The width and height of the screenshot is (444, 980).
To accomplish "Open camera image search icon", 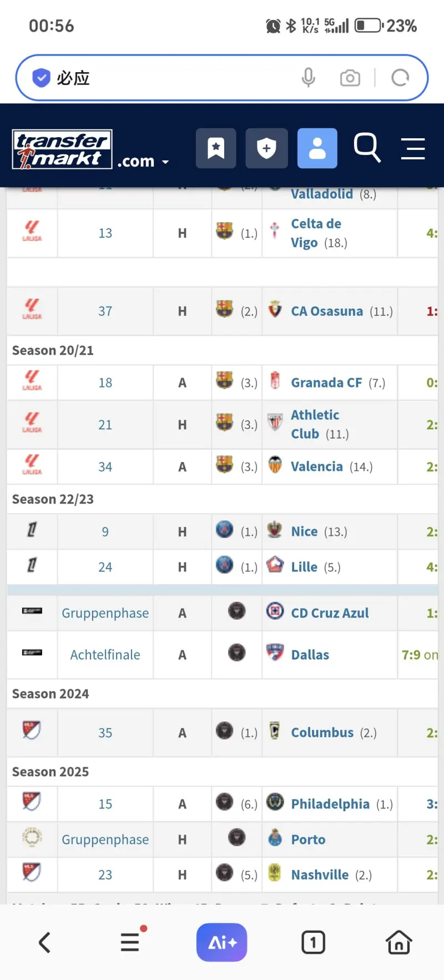I will click(350, 78).
